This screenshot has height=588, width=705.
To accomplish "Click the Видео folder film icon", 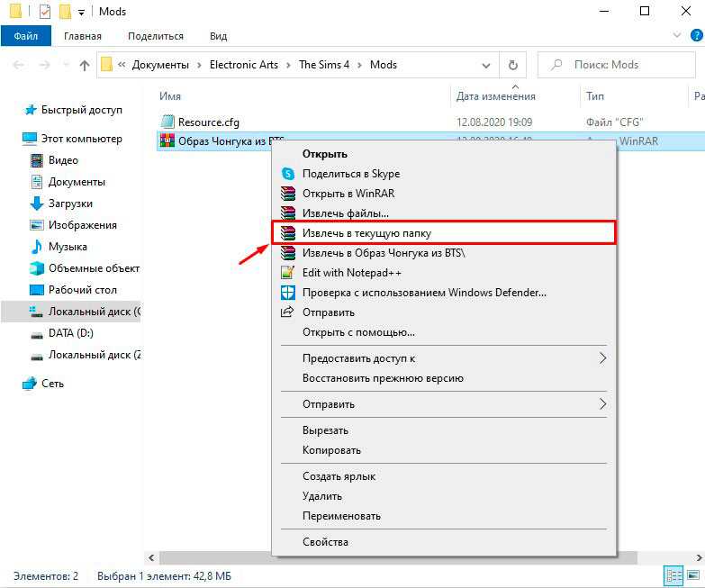I will (36, 160).
